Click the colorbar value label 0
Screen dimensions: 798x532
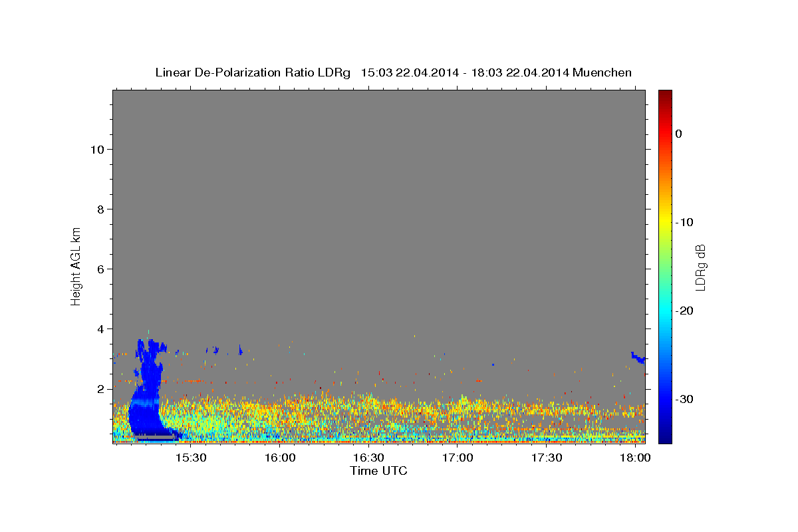tap(679, 134)
